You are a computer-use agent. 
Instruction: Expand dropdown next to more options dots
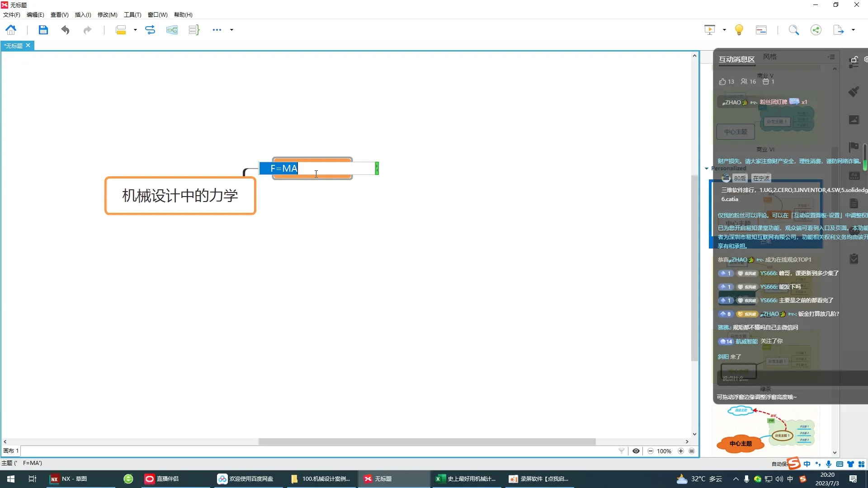click(x=231, y=30)
